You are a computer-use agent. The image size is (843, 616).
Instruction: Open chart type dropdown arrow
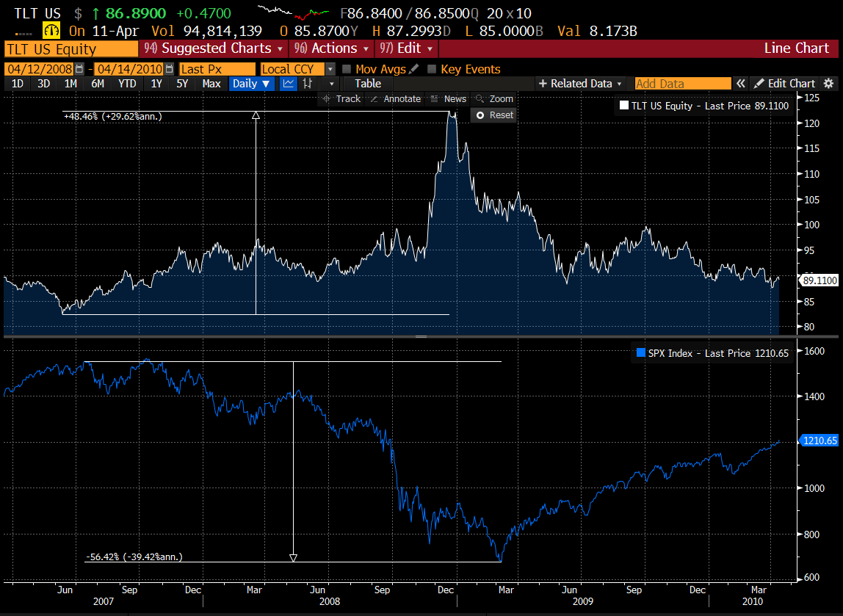pos(332,83)
